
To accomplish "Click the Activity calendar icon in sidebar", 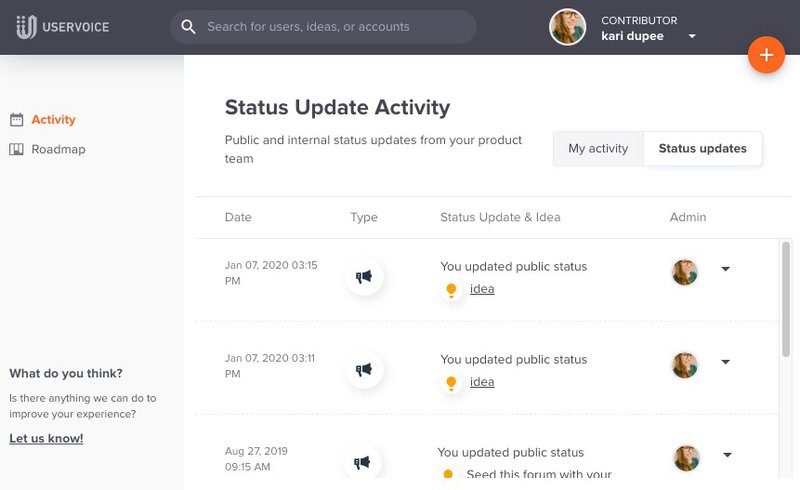I will click(16, 120).
